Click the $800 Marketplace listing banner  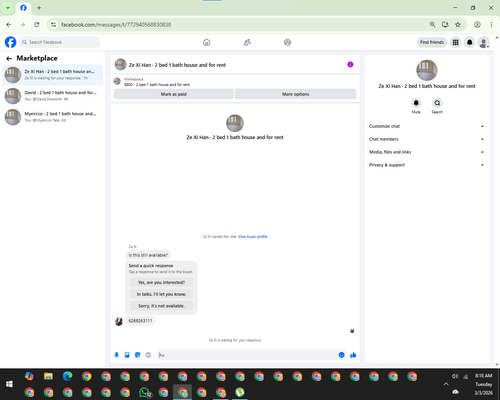tap(235, 82)
